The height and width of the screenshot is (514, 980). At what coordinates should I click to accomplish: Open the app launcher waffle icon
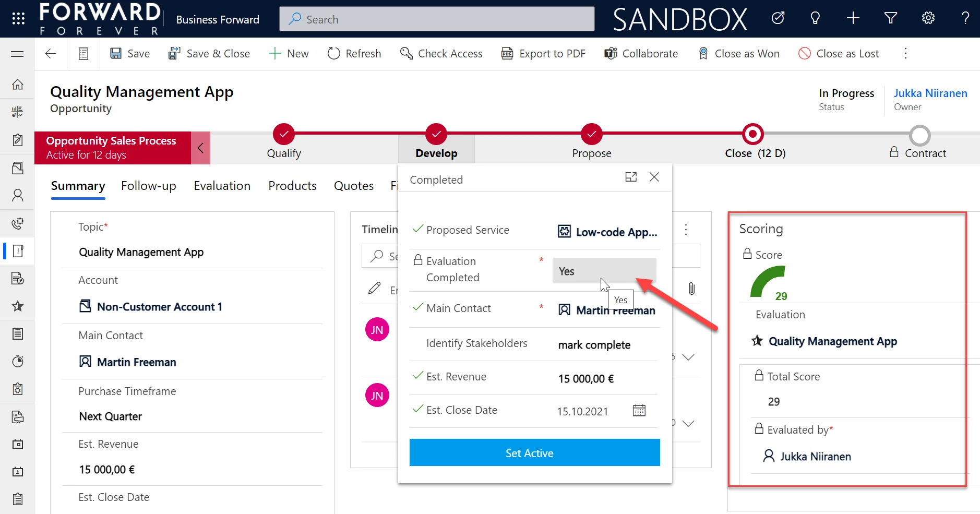[18, 19]
